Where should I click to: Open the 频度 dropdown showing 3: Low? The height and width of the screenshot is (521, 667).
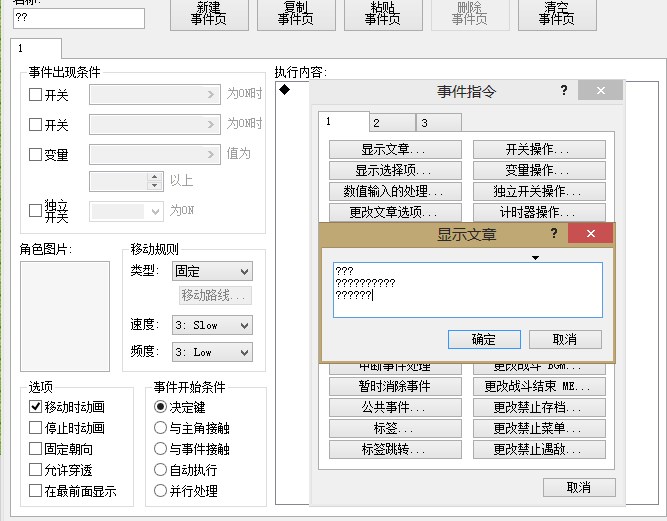212,352
